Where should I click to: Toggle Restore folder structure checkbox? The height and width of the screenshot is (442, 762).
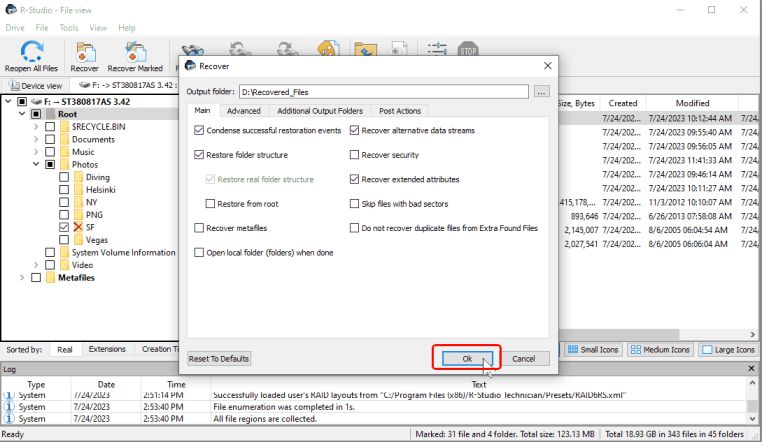pos(199,154)
